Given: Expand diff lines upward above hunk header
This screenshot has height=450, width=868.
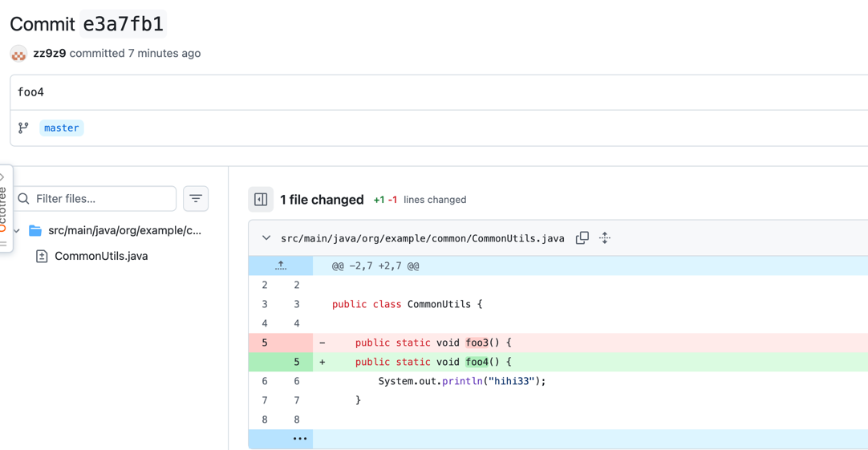Looking at the screenshot, I should (x=281, y=266).
